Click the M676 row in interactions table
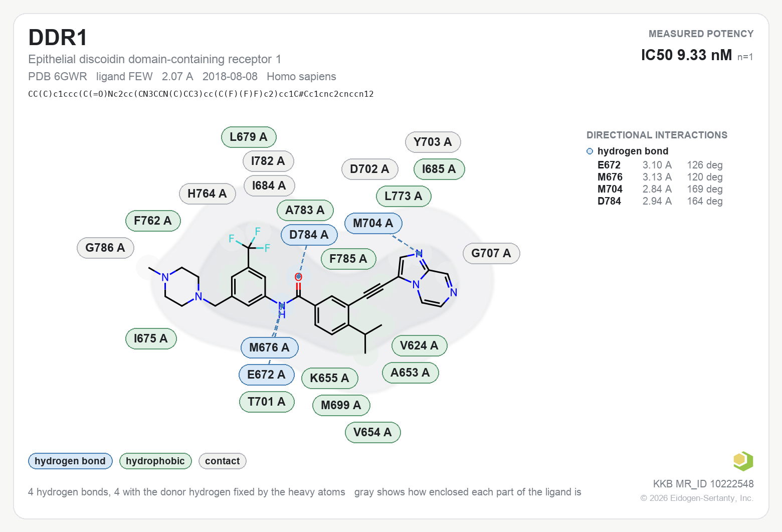 [660, 177]
